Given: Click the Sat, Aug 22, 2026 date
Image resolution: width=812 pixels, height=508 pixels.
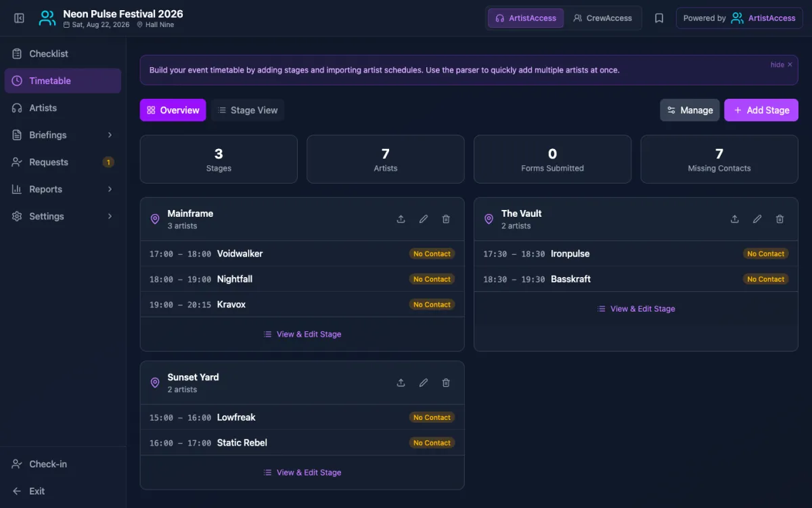Looking at the screenshot, I should click(x=97, y=25).
